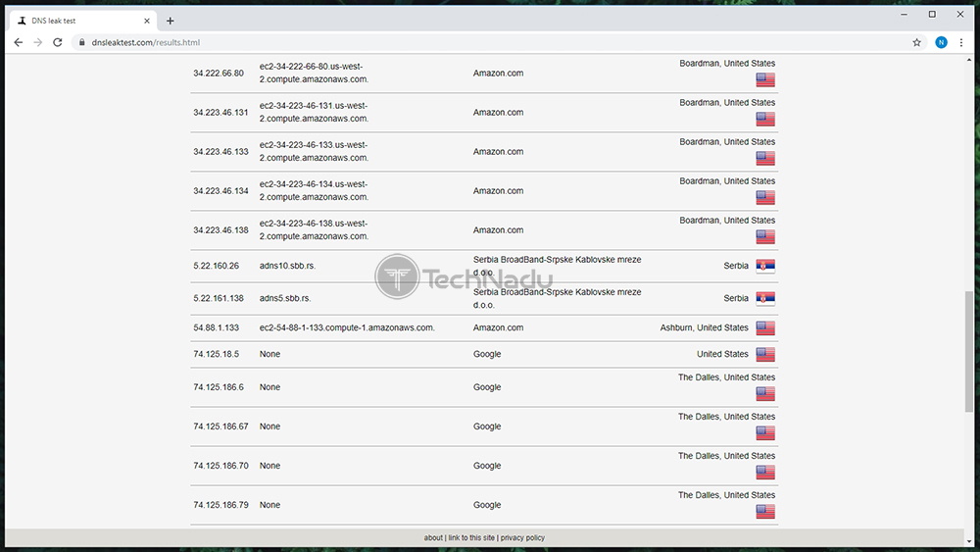The height and width of the screenshot is (552, 980).
Task: Select IP address 34.223.46.133
Action: click(x=220, y=152)
